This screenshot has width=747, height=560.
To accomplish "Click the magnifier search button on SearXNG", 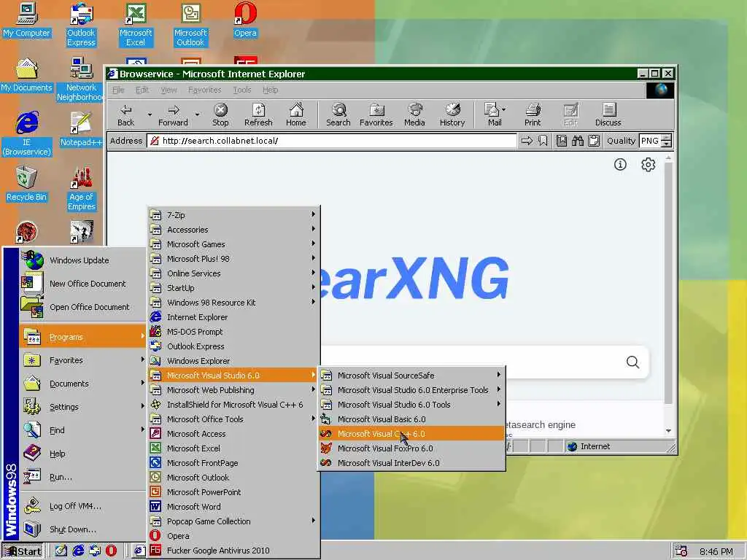I will pos(632,362).
